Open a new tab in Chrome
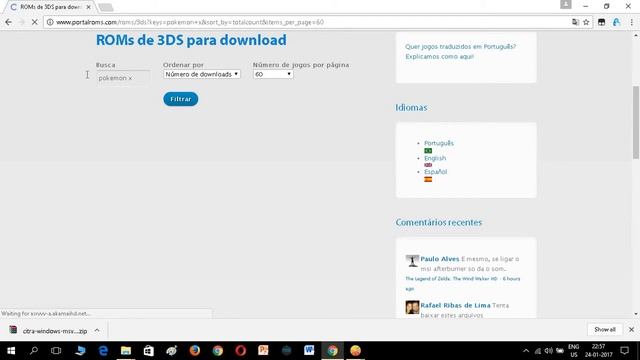 tap(106, 7)
